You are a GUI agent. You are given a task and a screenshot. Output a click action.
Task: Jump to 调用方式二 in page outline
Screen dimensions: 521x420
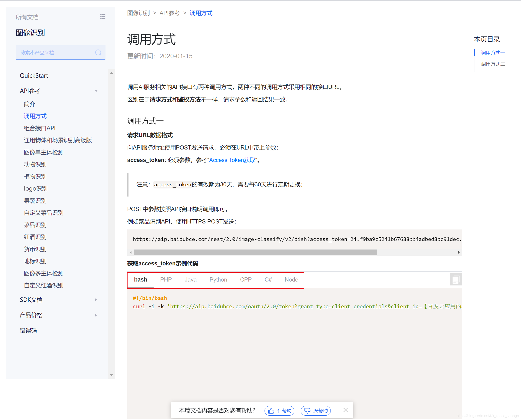(492, 64)
